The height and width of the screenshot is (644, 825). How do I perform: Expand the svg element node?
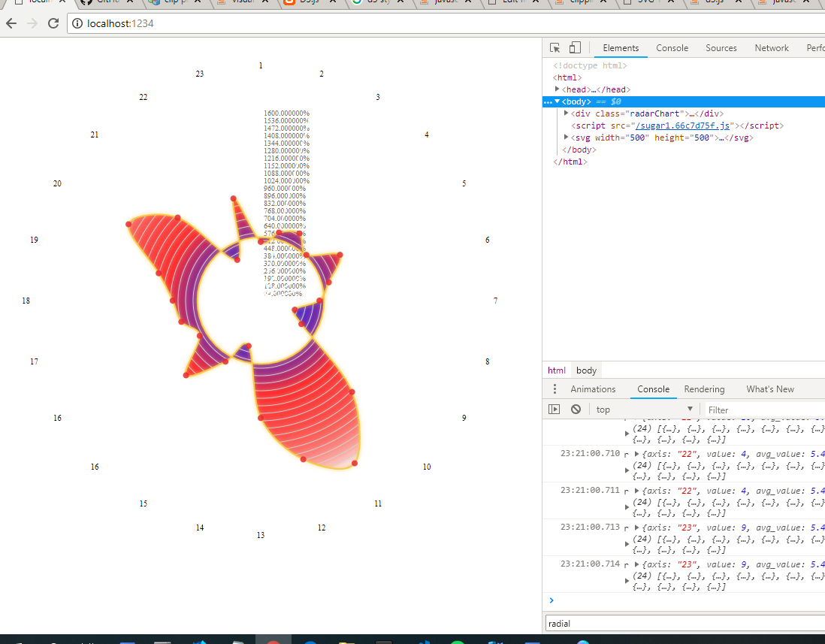point(566,138)
